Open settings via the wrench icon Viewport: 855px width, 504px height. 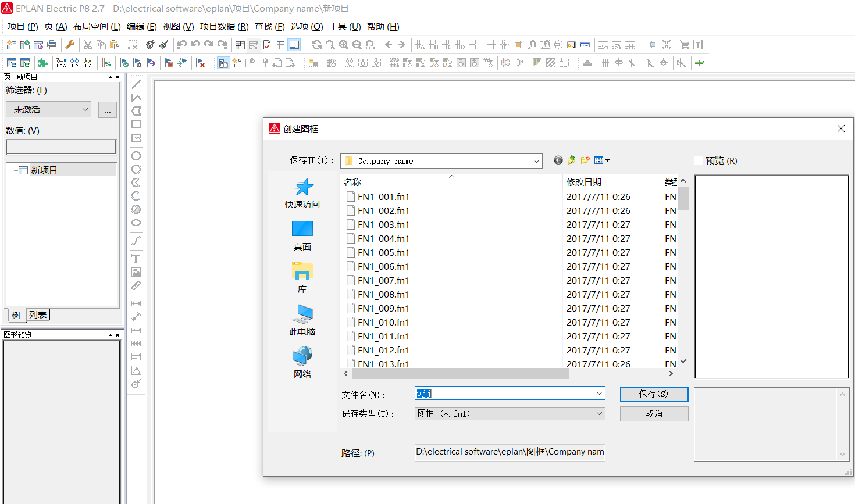click(x=70, y=45)
